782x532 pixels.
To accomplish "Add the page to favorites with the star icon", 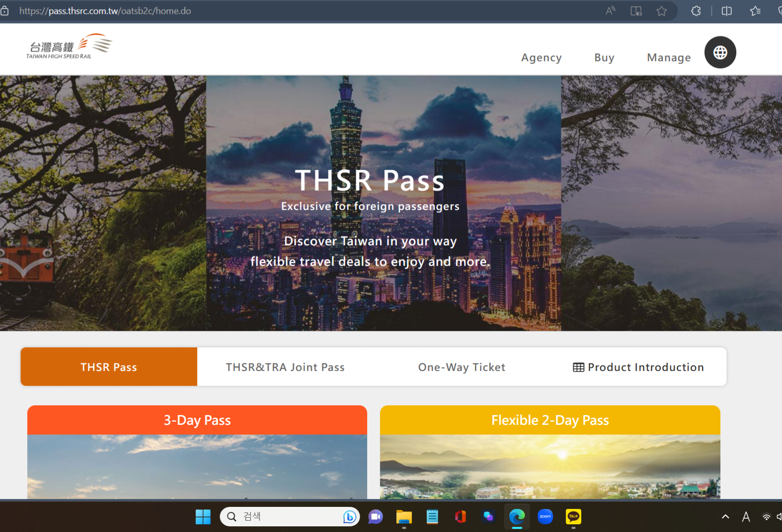I will [x=661, y=11].
